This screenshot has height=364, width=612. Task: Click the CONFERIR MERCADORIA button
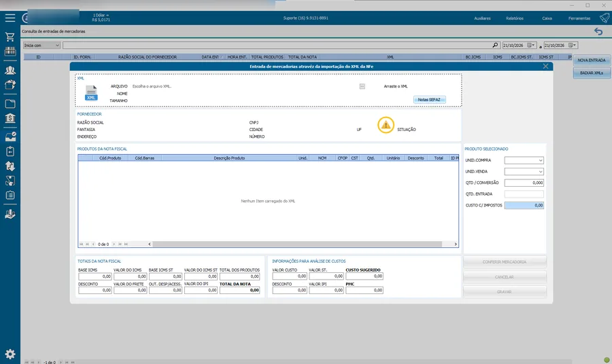pyautogui.click(x=505, y=262)
